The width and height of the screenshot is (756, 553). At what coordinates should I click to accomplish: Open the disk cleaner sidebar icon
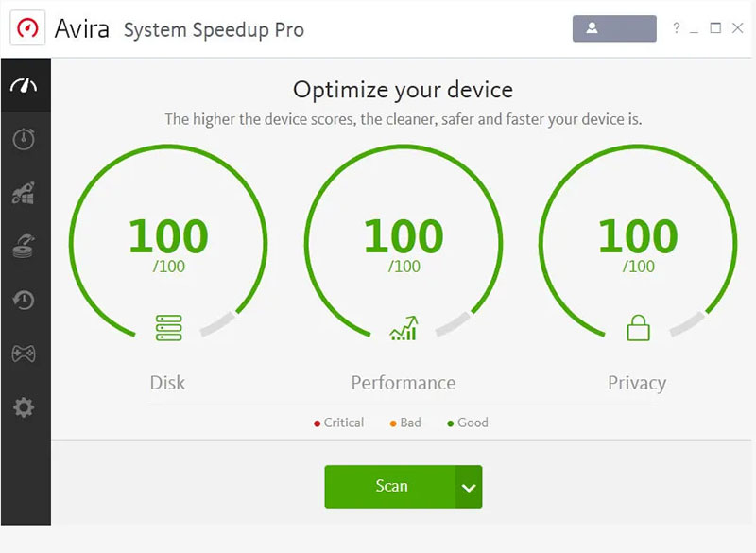pos(25,247)
